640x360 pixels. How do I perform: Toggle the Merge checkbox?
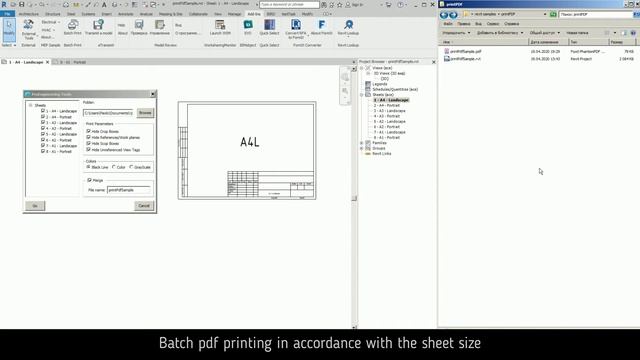click(x=89, y=180)
